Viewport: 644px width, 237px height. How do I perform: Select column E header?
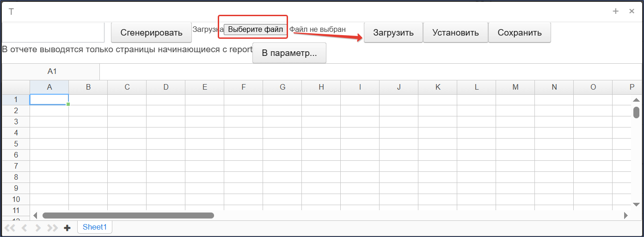[x=205, y=87]
